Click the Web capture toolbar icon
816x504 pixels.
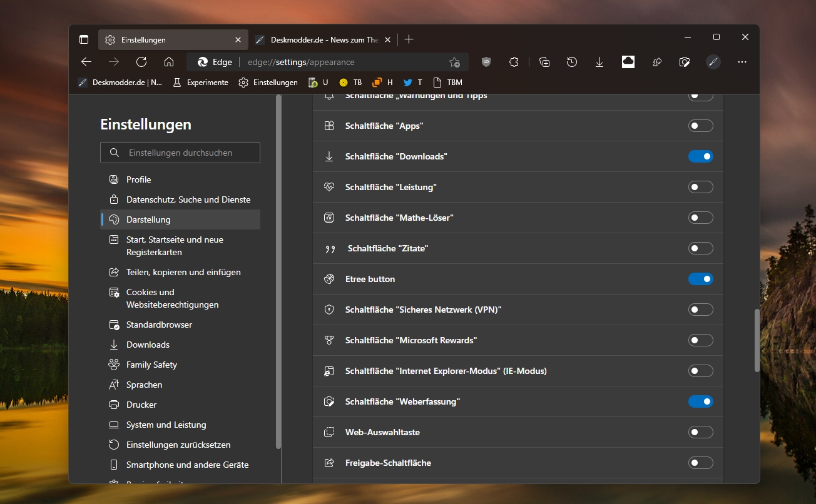(x=685, y=62)
